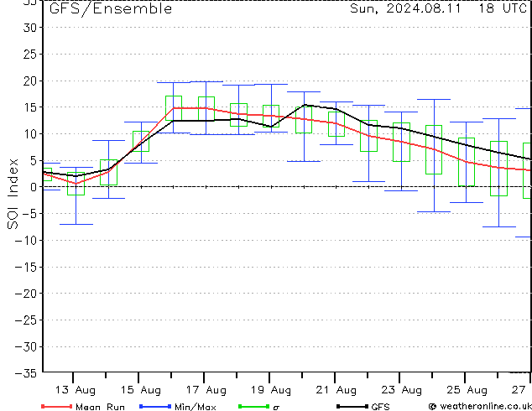The height and width of the screenshot is (411, 532).
Task: Click the green sigma box on 13 Aug
Action: 76,184
